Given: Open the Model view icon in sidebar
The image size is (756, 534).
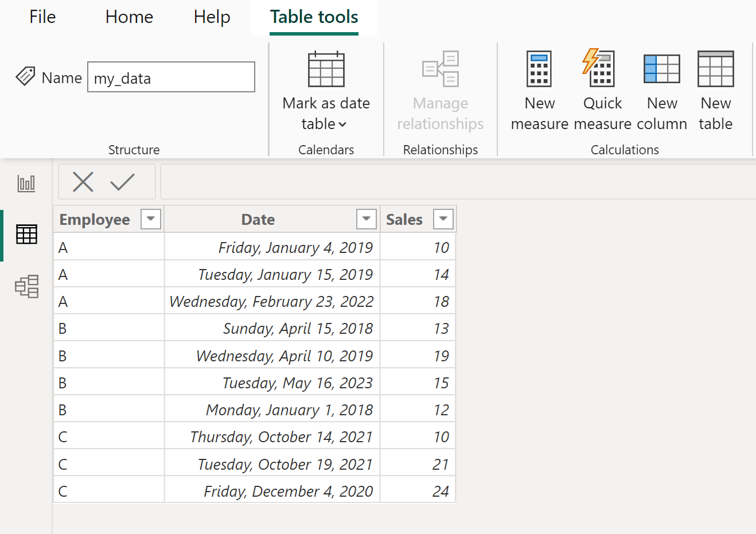Looking at the screenshot, I should (26, 286).
